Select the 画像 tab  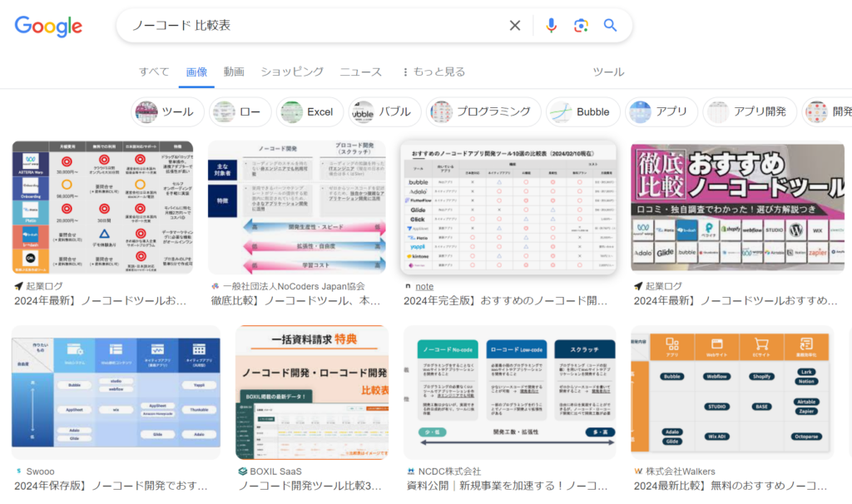coord(196,72)
